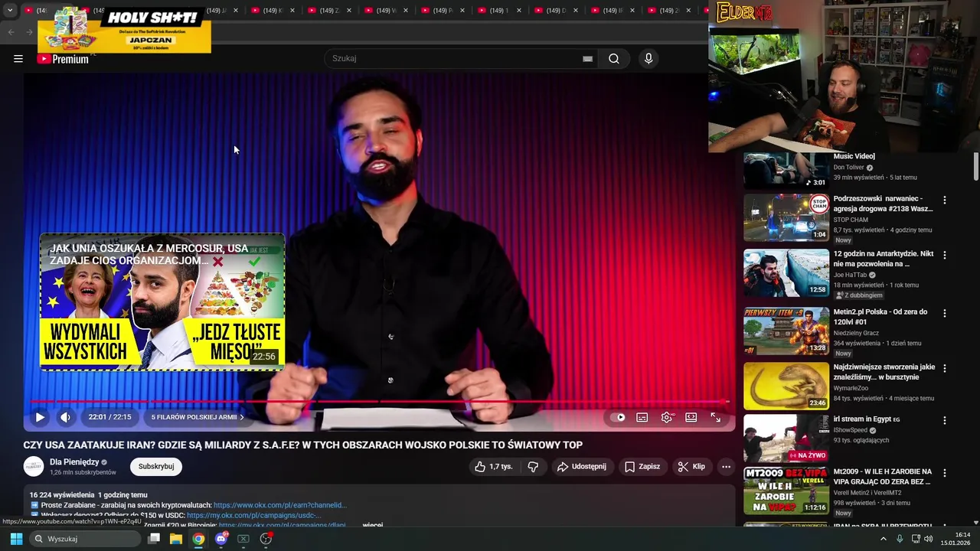This screenshot has width=980, height=551.
Task: Open live 'irl stream in Egypt' thumbnail
Action: coord(786,439)
